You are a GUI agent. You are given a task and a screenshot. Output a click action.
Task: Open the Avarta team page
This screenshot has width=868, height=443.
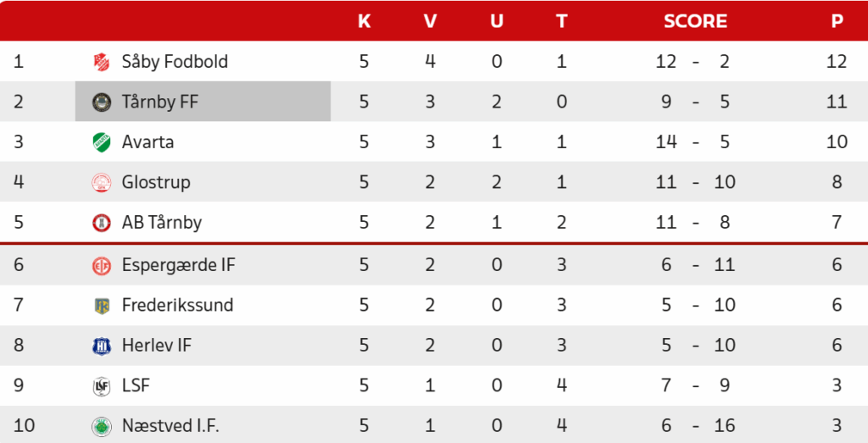147,142
